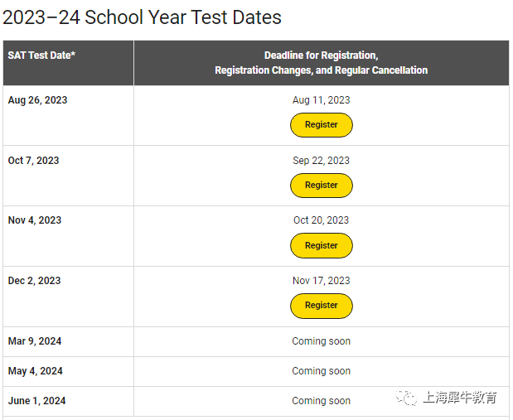The width and height of the screenshot is (513, 420).
Task: Click Register button for Dec 2, 2023 test
Action: [x=322, y=306]
